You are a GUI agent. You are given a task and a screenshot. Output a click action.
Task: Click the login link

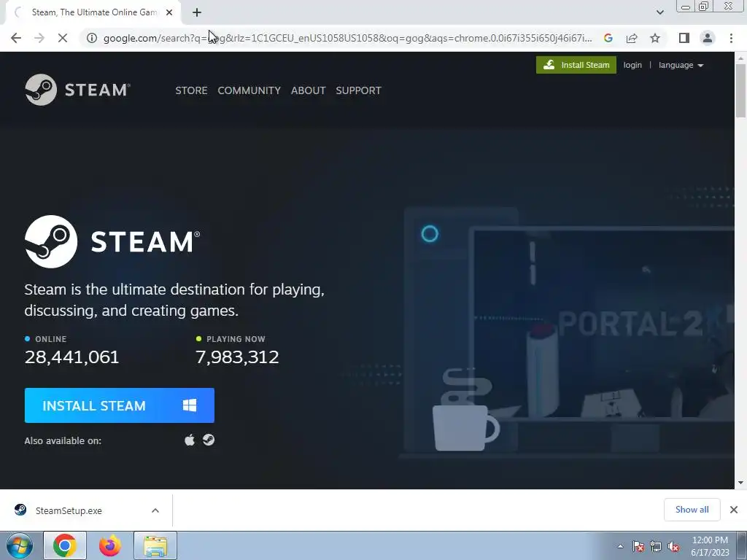tap(632, 65)
